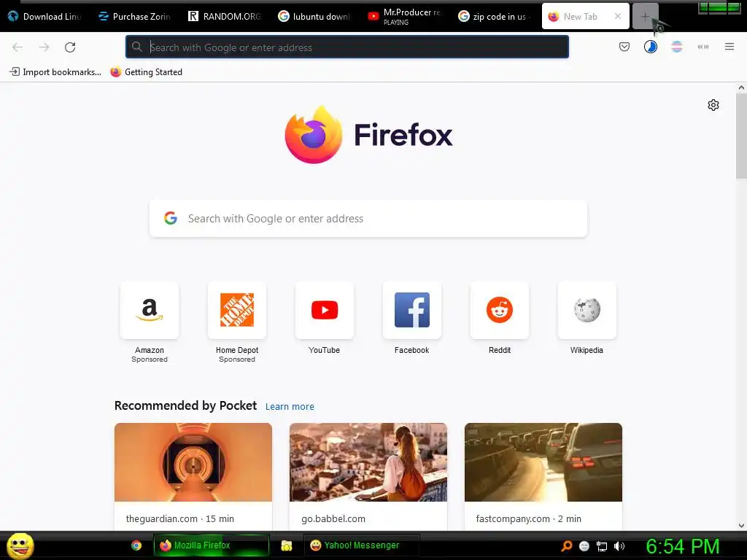
Task: Click the "fastcompany.com · 2 min" text
Action: 528,518
